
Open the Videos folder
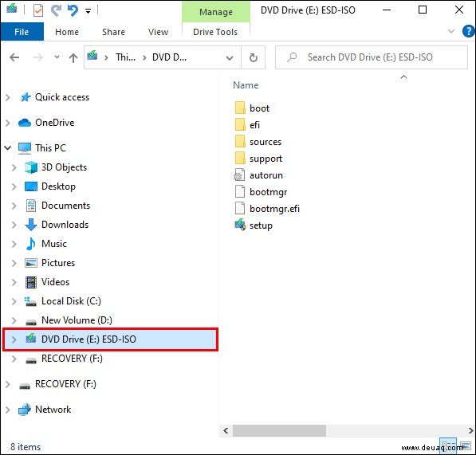(x=55, y=282)
